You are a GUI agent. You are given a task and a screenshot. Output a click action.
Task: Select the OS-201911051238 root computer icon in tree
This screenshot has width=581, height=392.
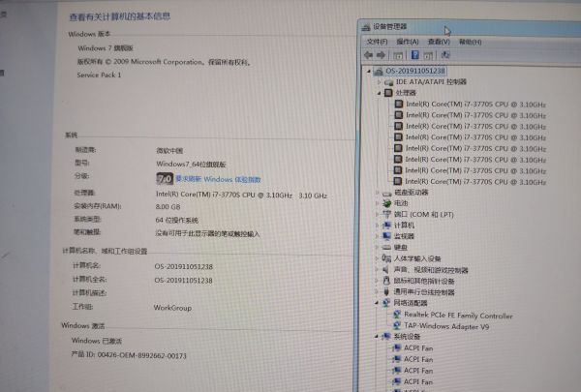point(379,71)
